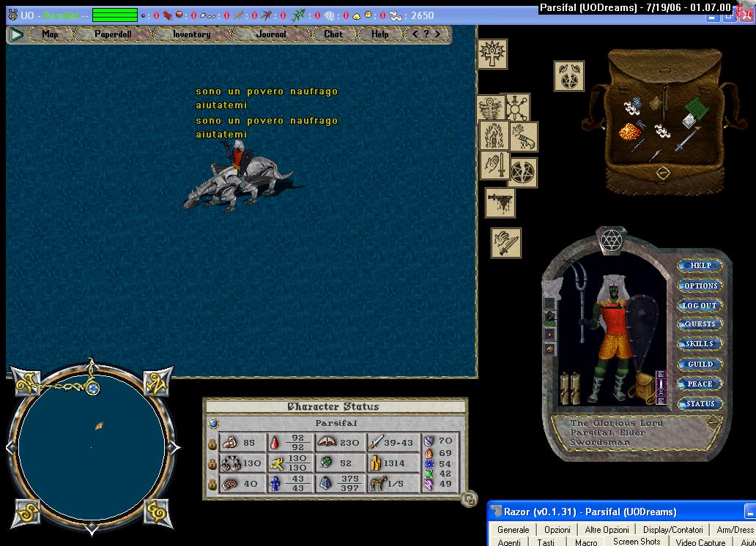Click the red hit points drop icon
This screenshot has height=546, width=756.
point(274,443)
